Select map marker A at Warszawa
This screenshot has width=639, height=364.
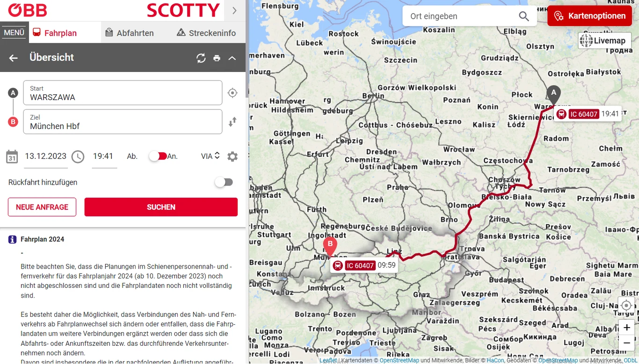[x=553, y=94]
